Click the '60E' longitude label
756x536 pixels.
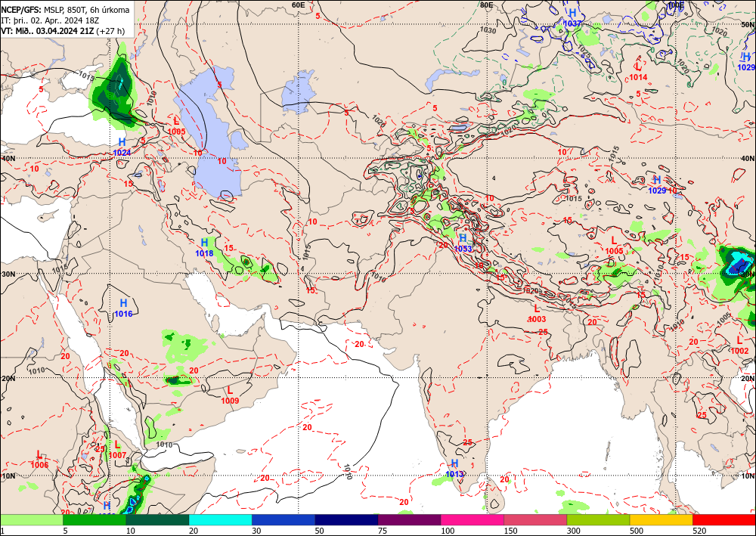[299, 5]
